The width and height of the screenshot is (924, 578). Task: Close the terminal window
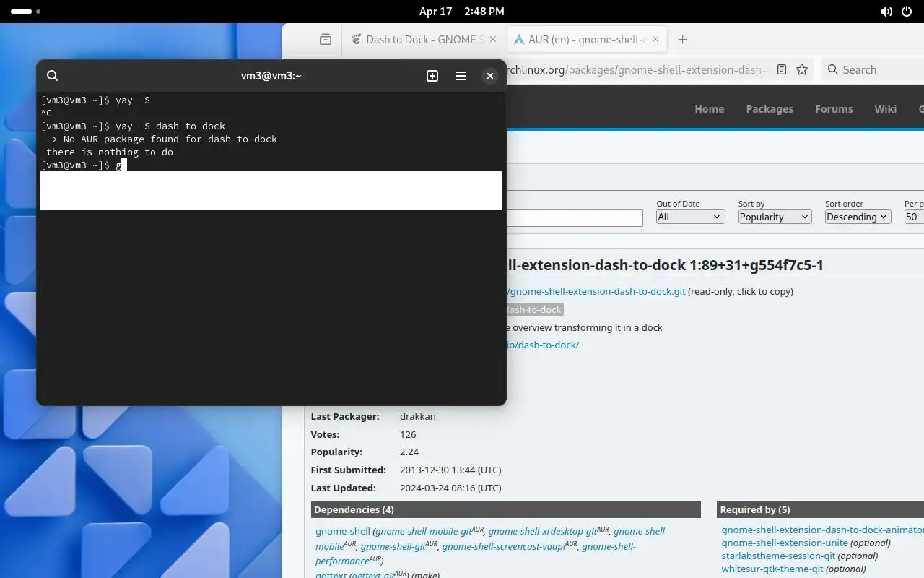(490, 76)
